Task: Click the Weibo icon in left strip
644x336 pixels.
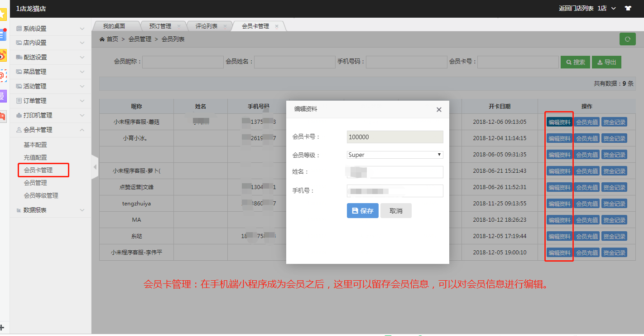Action: pyautogui.click(x=3, y=55)
